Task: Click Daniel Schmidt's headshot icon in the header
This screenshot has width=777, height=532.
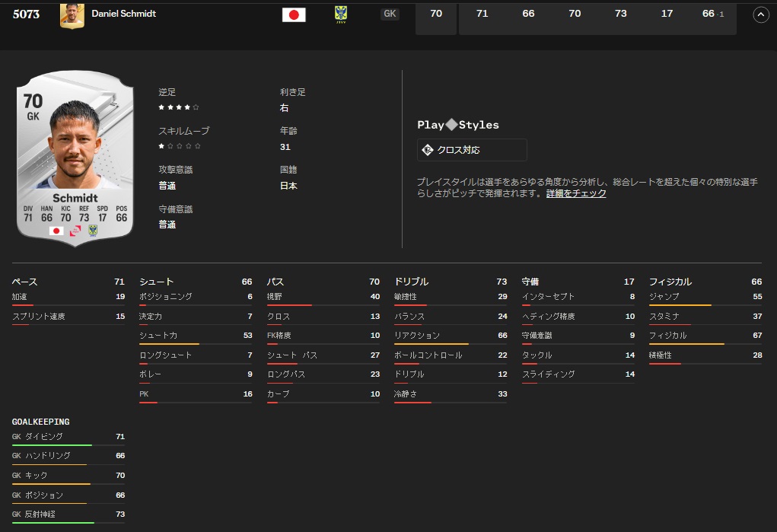Action: pos(72,14)
